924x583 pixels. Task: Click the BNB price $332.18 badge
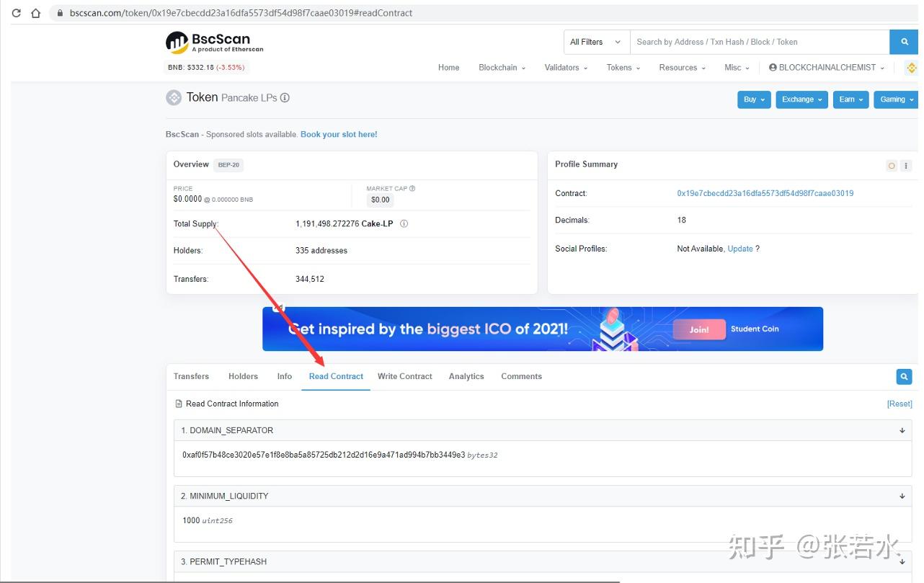208,68
